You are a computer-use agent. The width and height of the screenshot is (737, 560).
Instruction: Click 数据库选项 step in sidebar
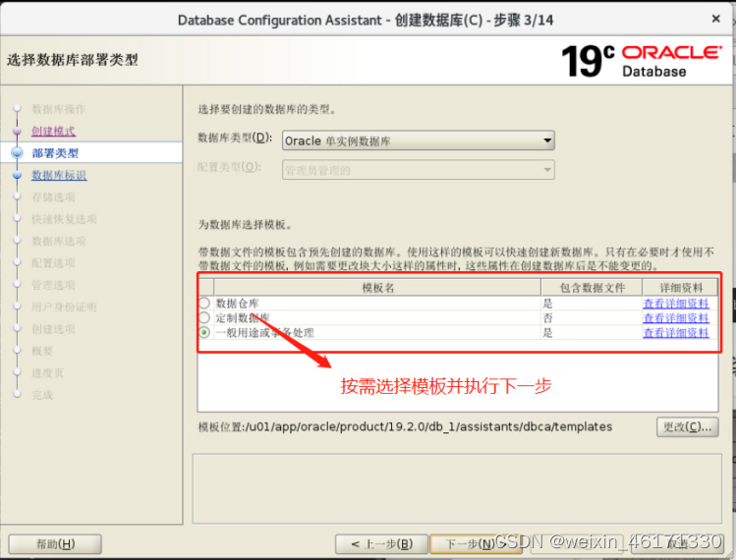coord(59,241)
